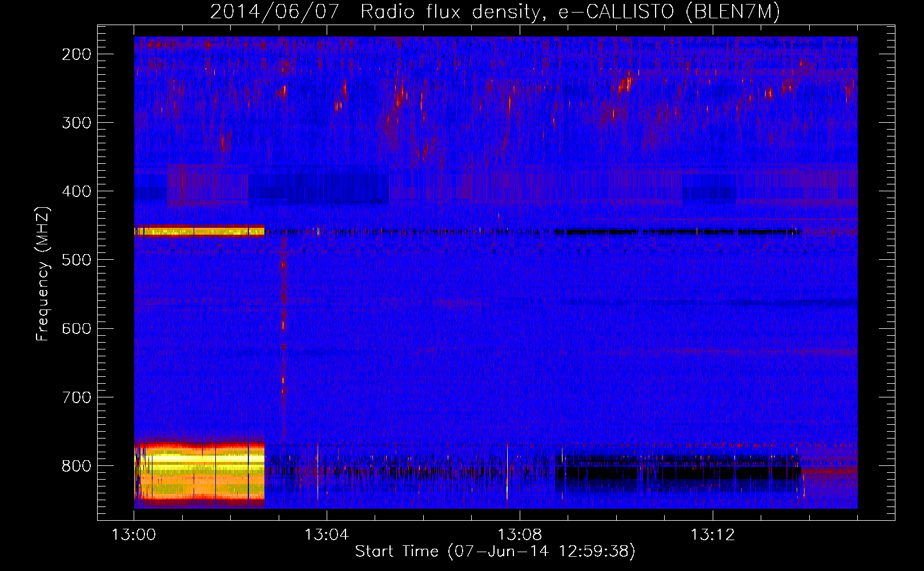The width and height of the screenshot is (924, 571).
Task: Click the 500 frequency tick label
Action: pyautogui.click(x=77, y=260)
